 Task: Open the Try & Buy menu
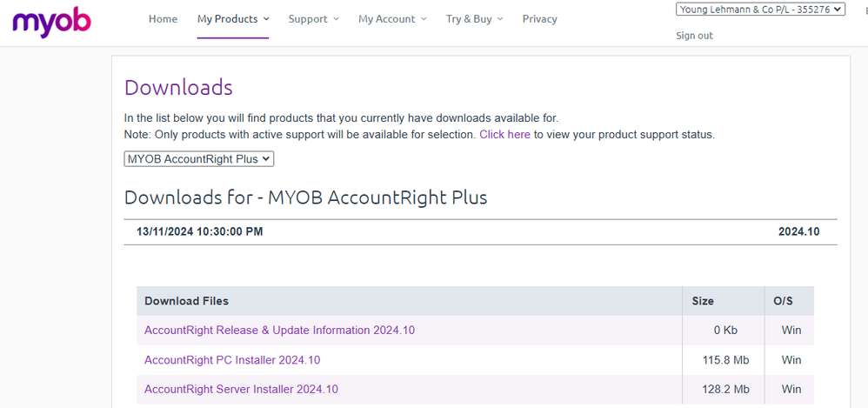click(474, 19)
